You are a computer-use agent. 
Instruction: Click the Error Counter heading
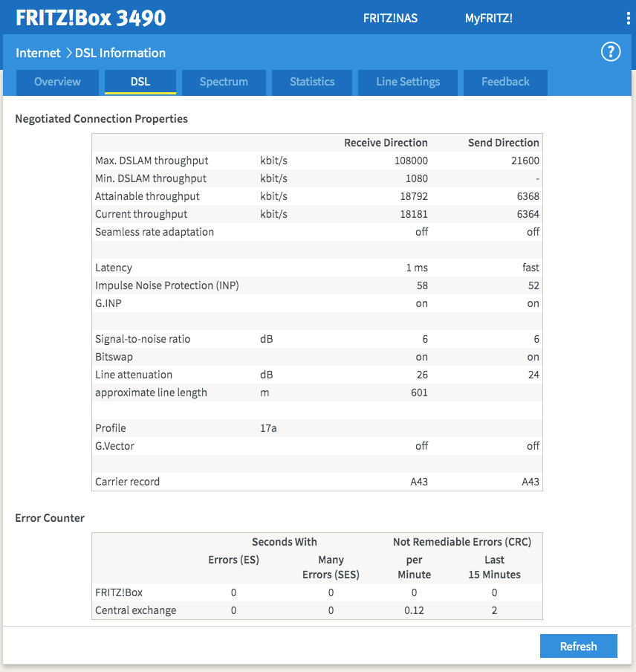click(50, 518)
